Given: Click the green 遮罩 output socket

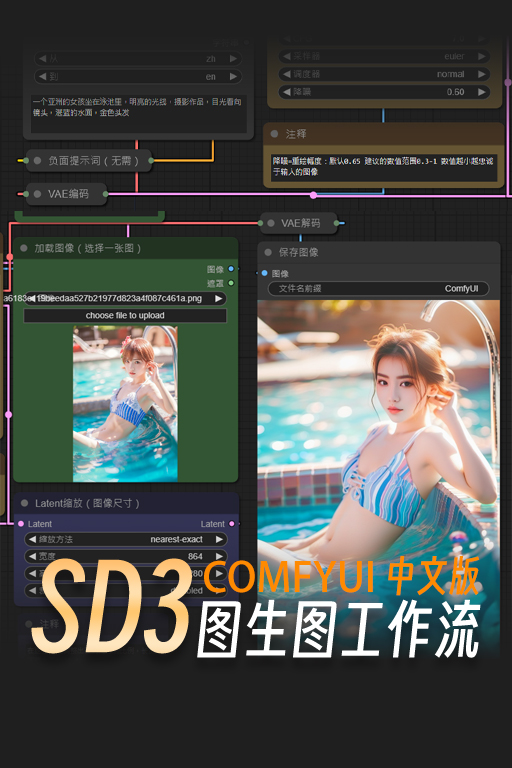Looking at the screenshot, I should 231,283.
